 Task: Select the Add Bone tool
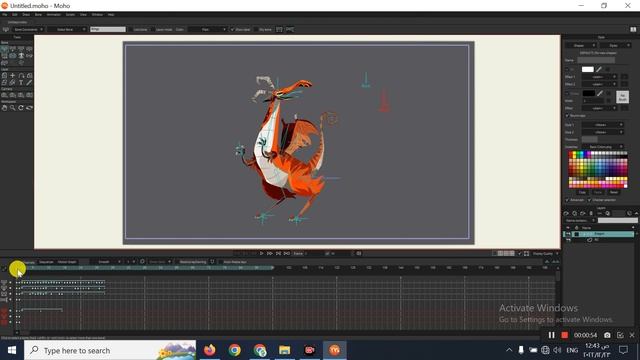21,49
